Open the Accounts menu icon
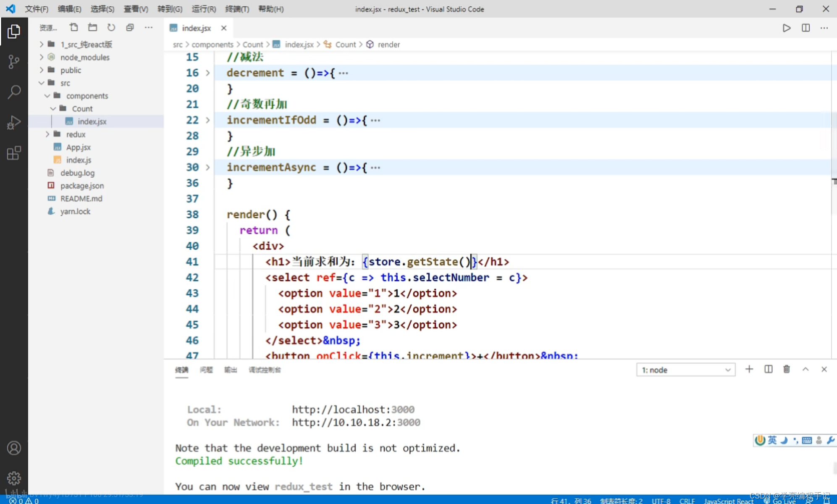 (14, 448)
